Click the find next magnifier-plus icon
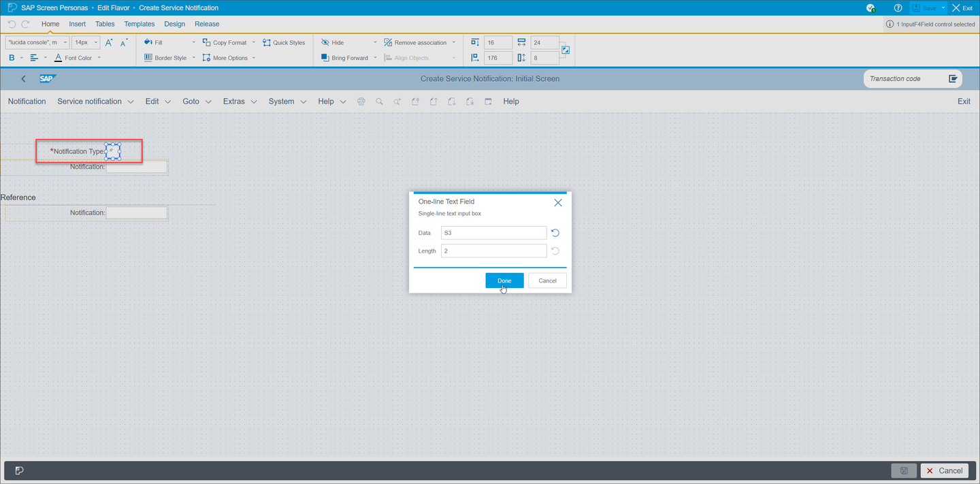980x484 pixels. click(x=397, y=101)
